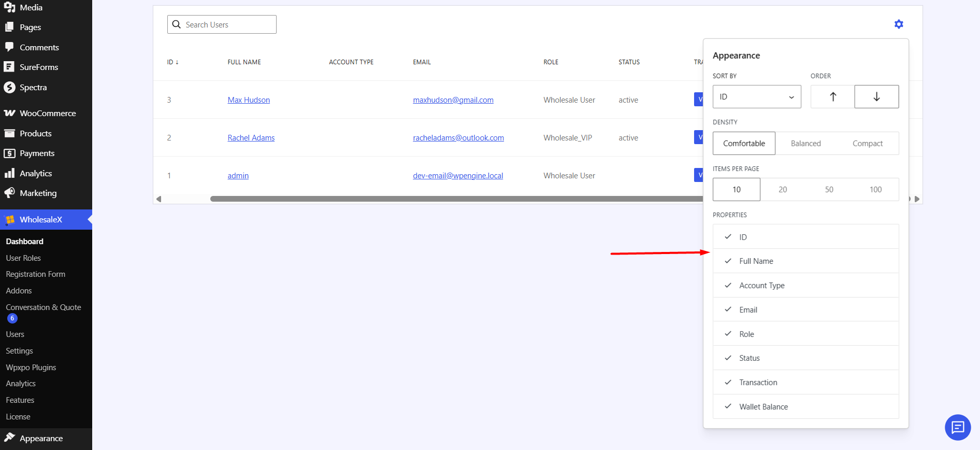
Task: Open User Roles submenu item
Action: click(x=23, y=258)
